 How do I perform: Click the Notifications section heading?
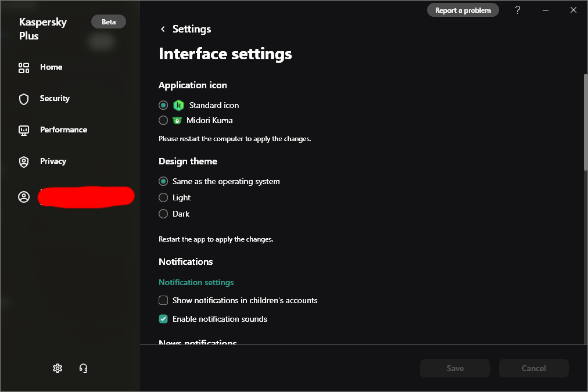pyautogui.click(x=185, y=261)
